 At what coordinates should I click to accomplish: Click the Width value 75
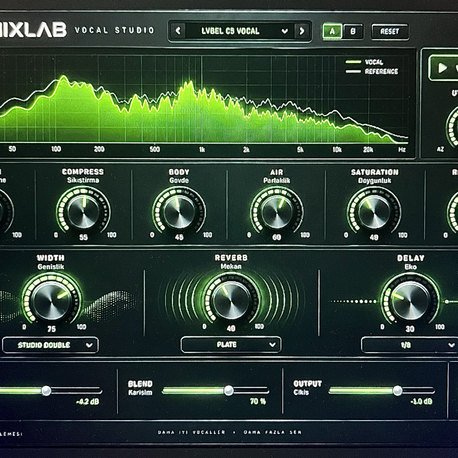51,329
